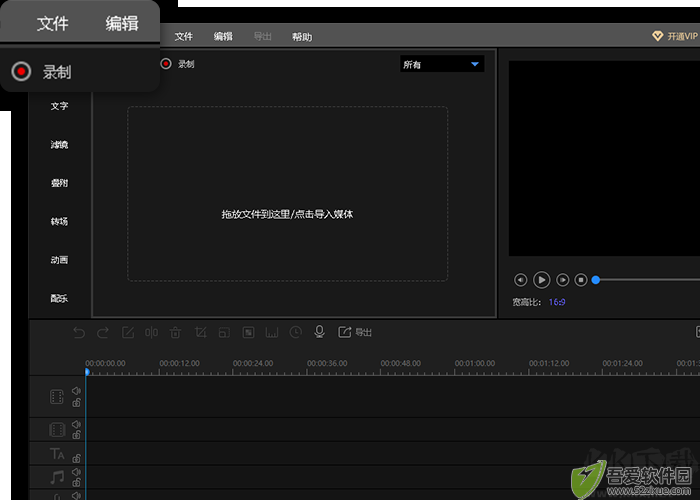Click the 宽高比 label
This screenshot has height=500, width=700.
pos(527,302)
